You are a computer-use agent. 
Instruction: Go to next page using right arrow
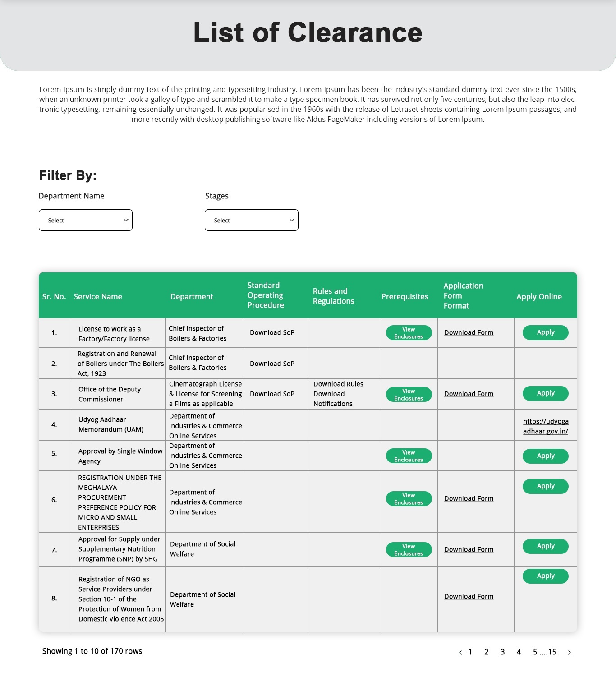pos(570,652)
